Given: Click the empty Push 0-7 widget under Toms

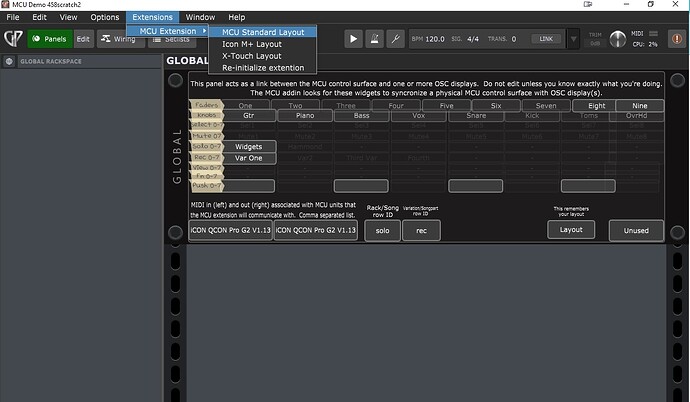Looking at the screenshot, I should coord(588,186).
